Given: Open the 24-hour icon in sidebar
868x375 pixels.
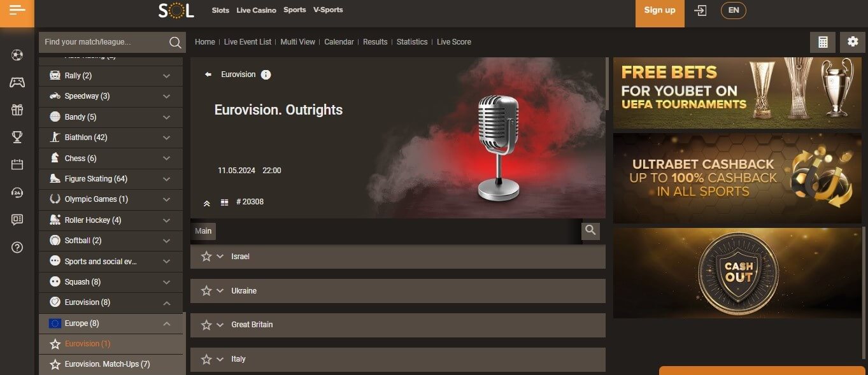Looking at the screenshot, I should click(17, 192).
